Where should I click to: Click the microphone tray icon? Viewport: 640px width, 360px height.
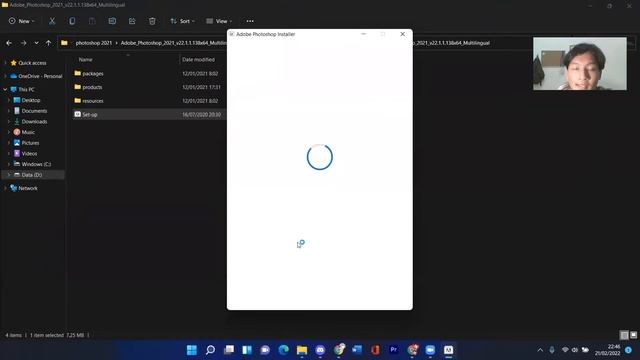pyautogui.click(x=552, y=350)
